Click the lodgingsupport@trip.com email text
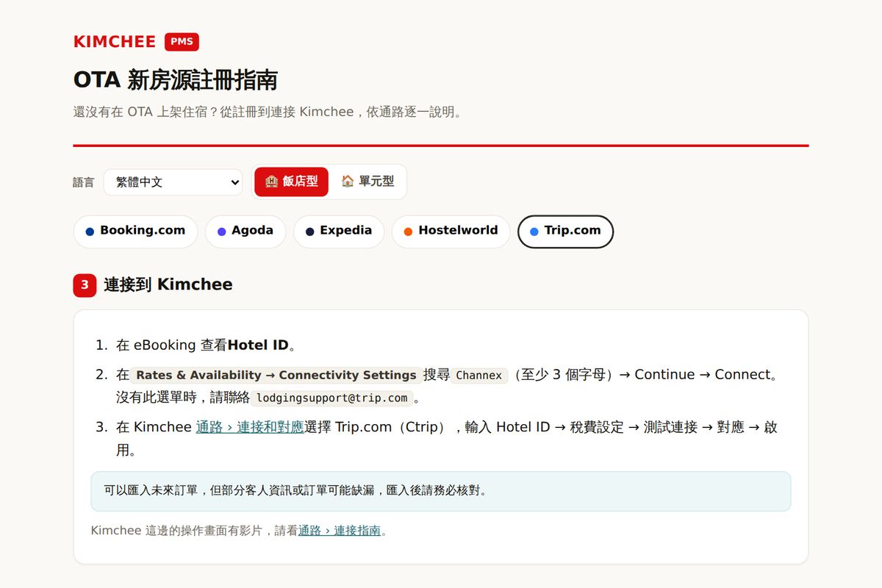 point(331,398)
